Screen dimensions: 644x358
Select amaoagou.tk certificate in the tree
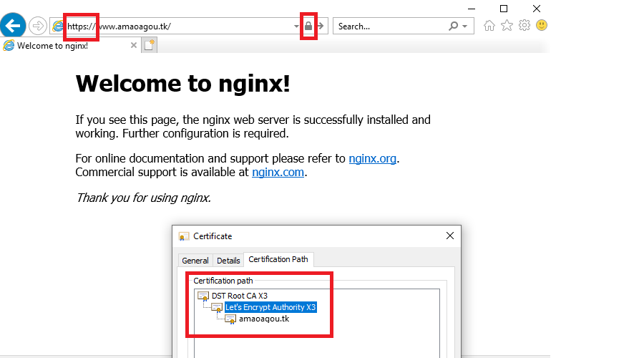click(x=264, y=319)
